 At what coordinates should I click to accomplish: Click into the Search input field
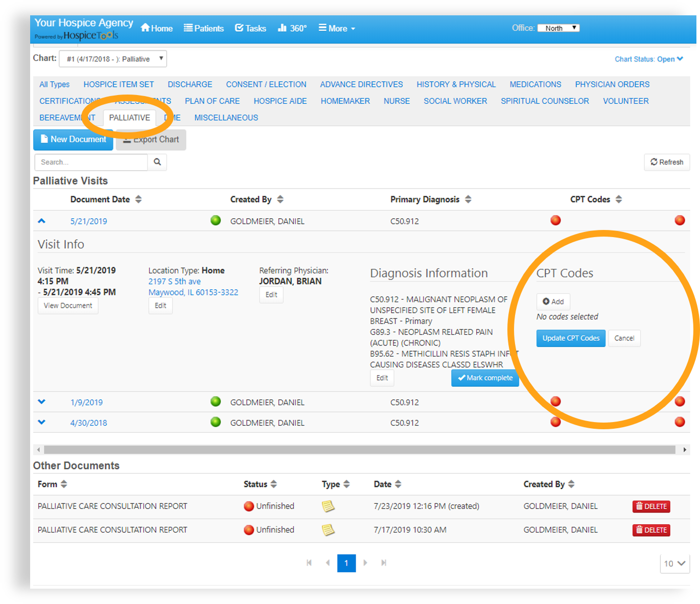tap(91, 162)
